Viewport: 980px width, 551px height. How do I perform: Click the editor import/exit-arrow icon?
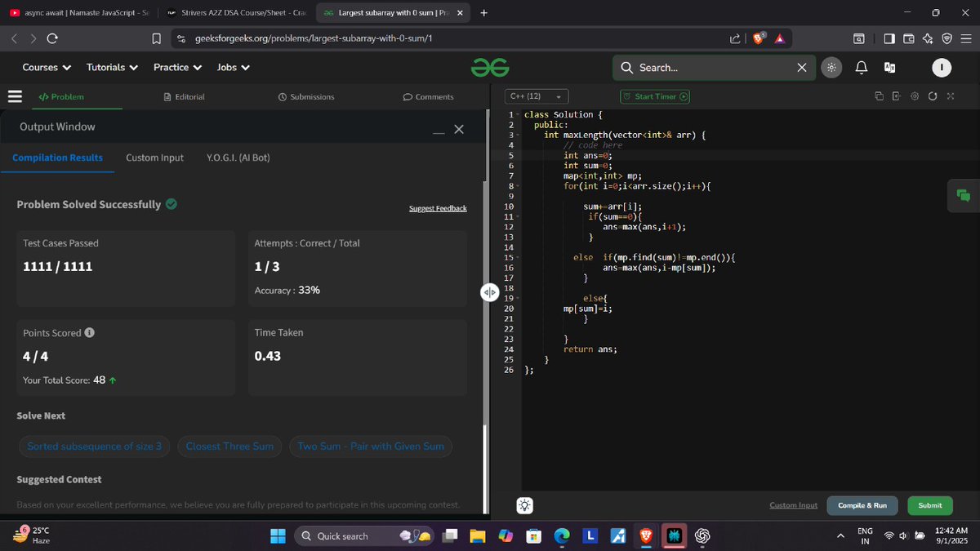coord(897,96)
